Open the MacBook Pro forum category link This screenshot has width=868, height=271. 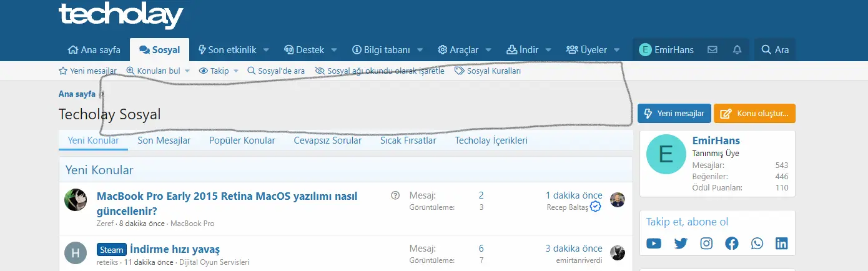point(192,223)
